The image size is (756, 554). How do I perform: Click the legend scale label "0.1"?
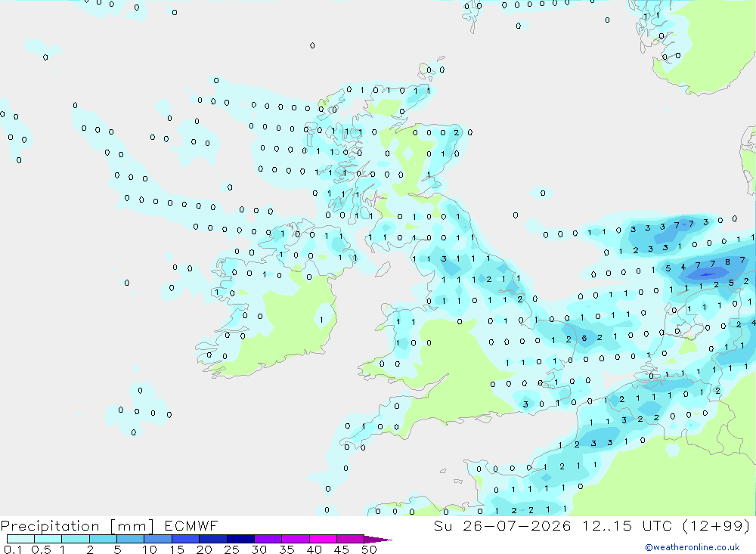pos(13,549)
